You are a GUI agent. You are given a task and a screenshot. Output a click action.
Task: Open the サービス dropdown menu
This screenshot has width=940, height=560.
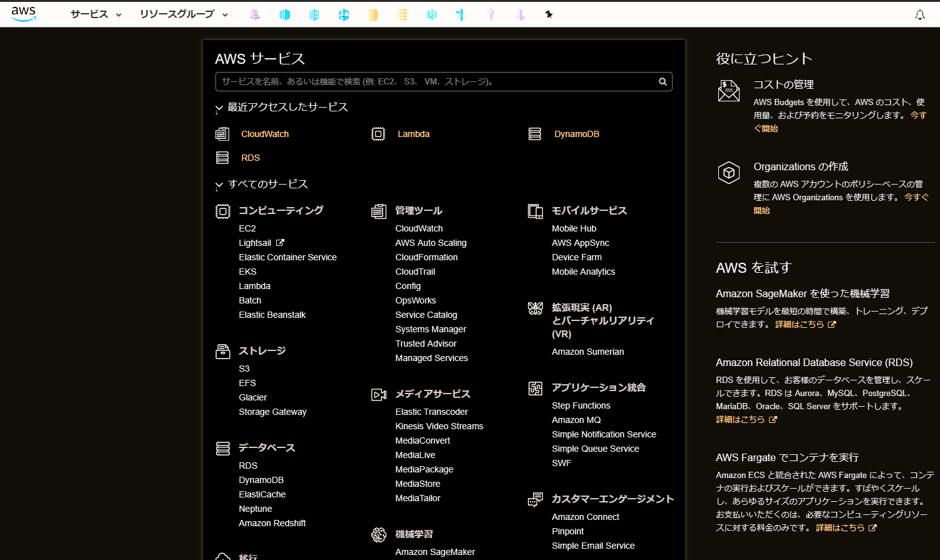click(96, 14)
